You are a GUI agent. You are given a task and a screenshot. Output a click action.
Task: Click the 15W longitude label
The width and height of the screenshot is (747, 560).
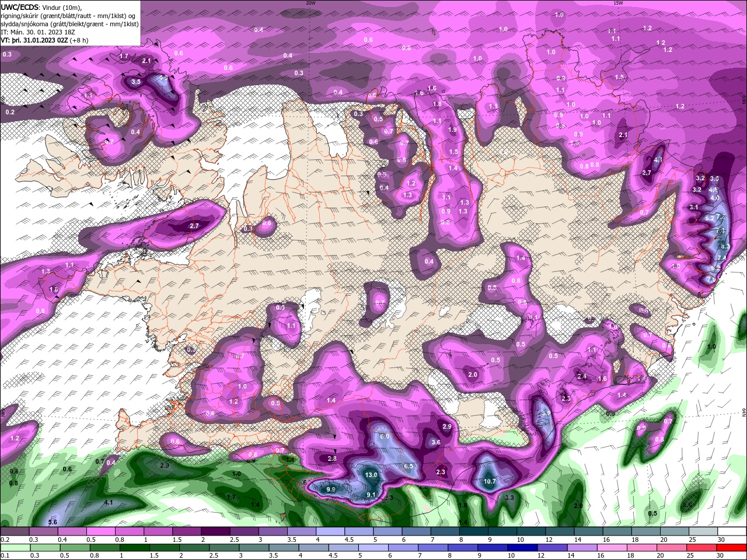pyautogui.click(x=618, y=3)
